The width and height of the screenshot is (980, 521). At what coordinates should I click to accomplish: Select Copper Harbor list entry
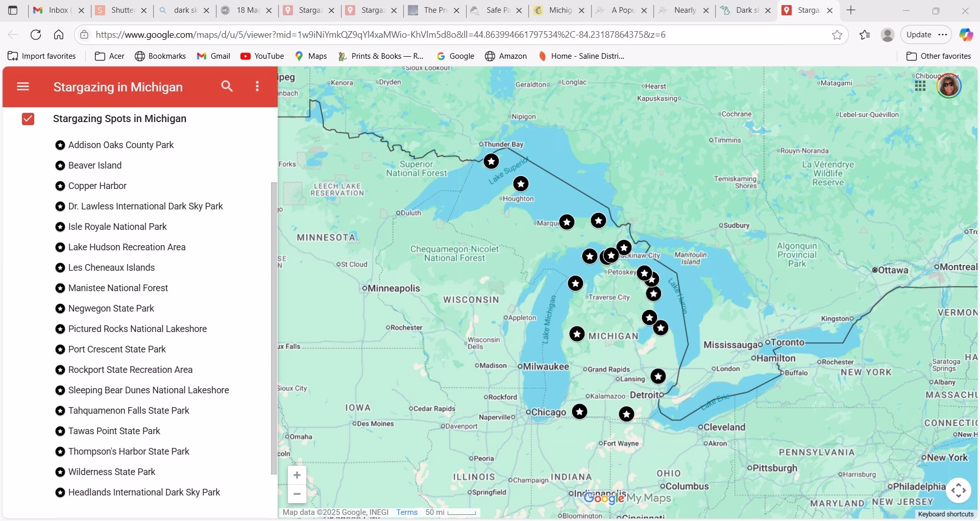click(x=97, y=186)
